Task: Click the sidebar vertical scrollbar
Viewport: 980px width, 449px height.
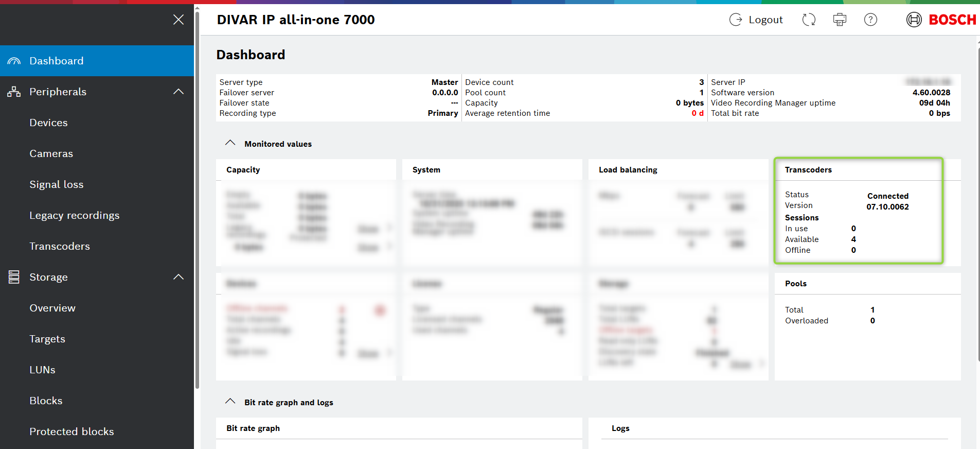Action: [197, 200]
